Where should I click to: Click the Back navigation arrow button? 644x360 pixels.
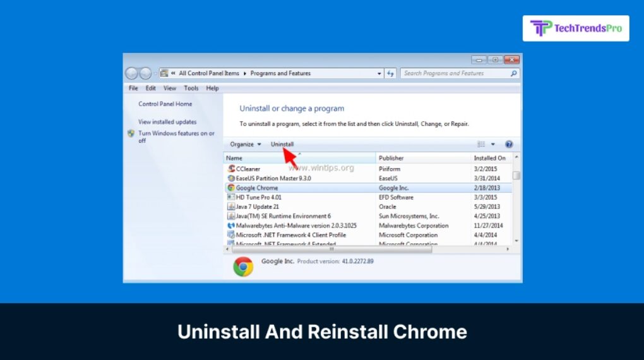(x=131, y=73)
